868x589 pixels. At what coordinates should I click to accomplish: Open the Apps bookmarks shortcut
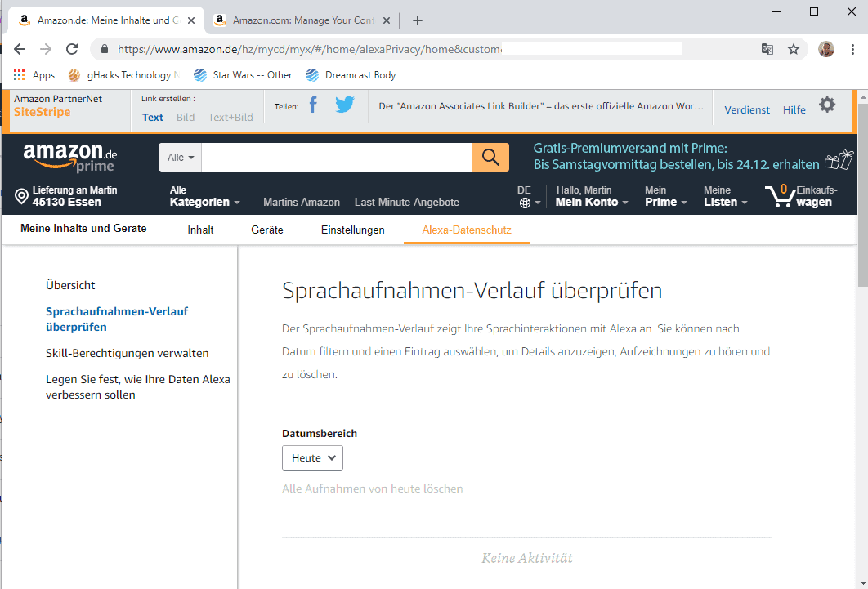[x=34, y=74]
